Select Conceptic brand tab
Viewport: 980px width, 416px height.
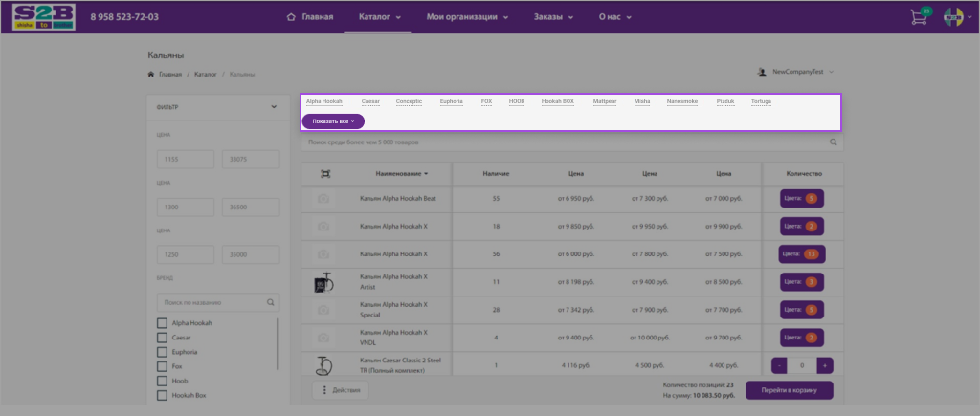(409, 101)
